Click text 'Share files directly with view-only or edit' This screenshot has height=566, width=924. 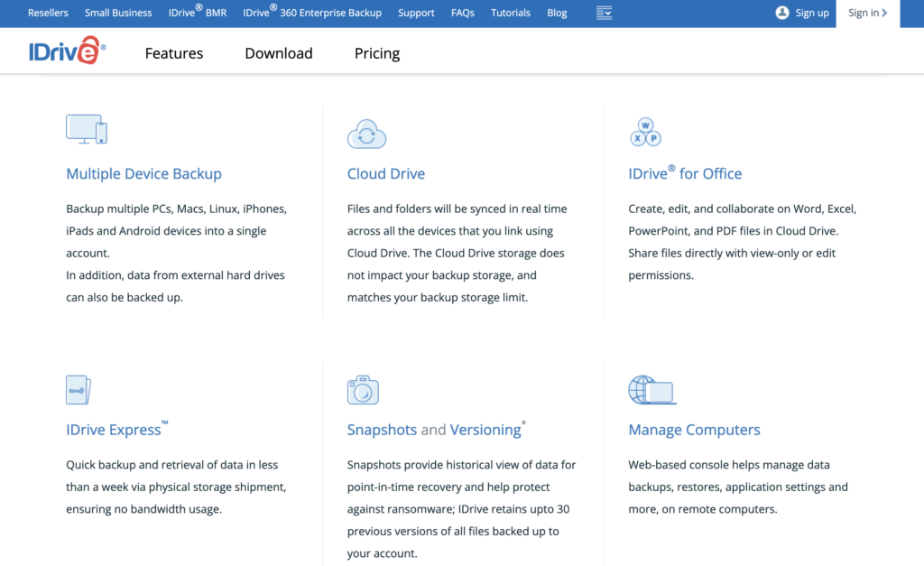(732, 254)
